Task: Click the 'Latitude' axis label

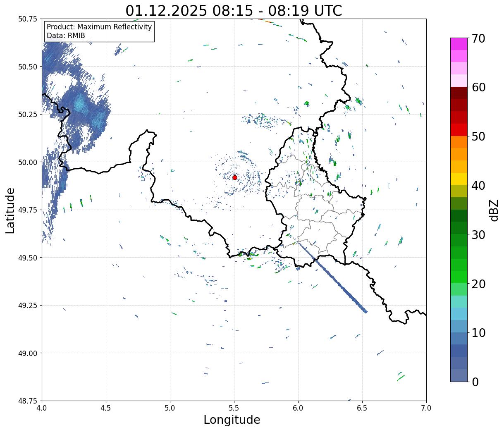Action: [x=10, y=210]
